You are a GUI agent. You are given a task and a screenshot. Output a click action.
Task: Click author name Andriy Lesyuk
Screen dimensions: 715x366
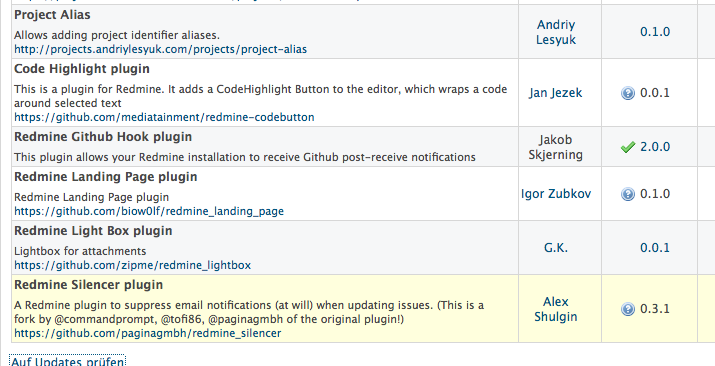555,32
